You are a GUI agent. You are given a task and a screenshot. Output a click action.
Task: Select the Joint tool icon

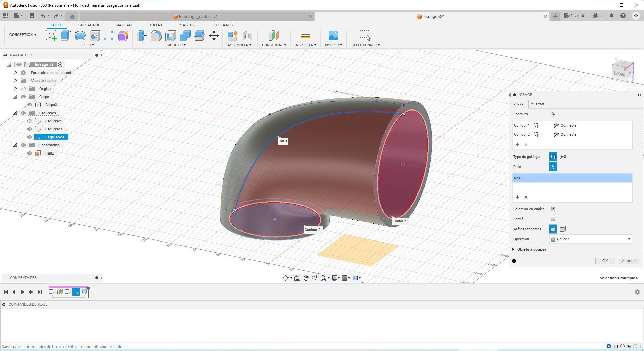click(247, 36)
